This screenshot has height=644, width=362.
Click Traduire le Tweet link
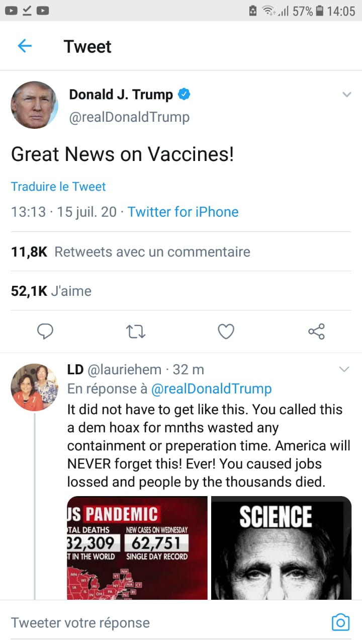[x=58, y=187]
